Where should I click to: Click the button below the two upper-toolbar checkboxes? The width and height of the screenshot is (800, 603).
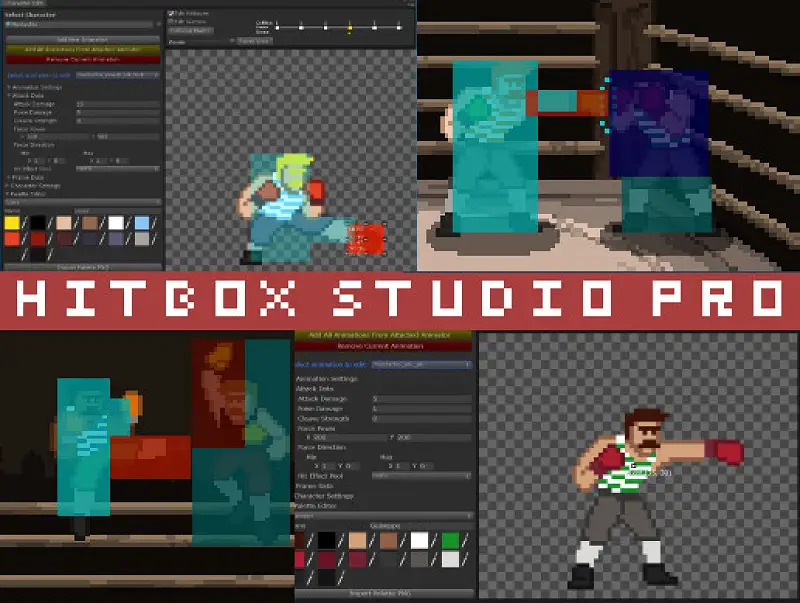point(191,31)
